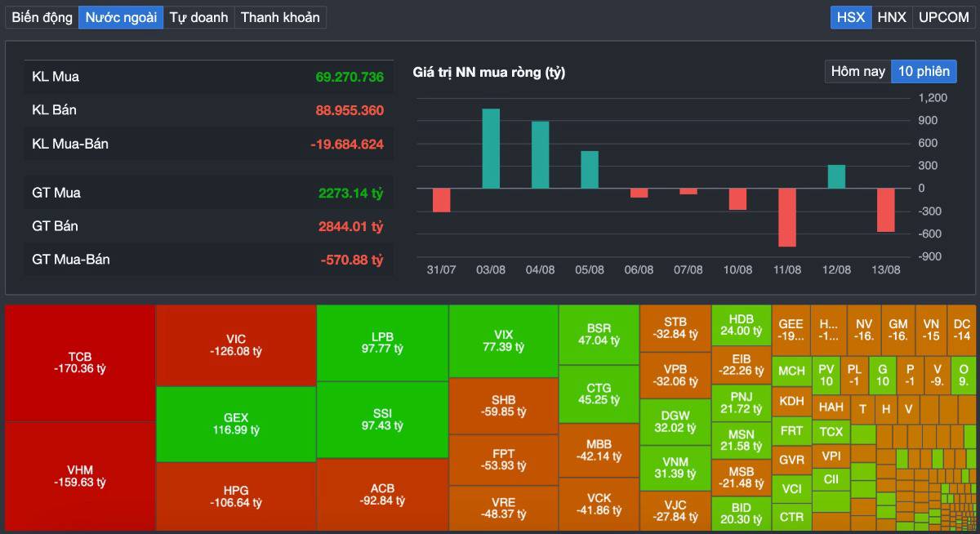This screenshot has width=980, height=534.
Task: Open the CTG tile showing 45.25 tỷ
Action: (599, 394)
